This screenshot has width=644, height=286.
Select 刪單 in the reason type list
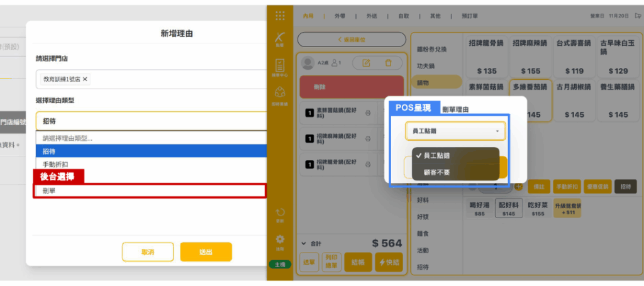[x=150, y=190]
